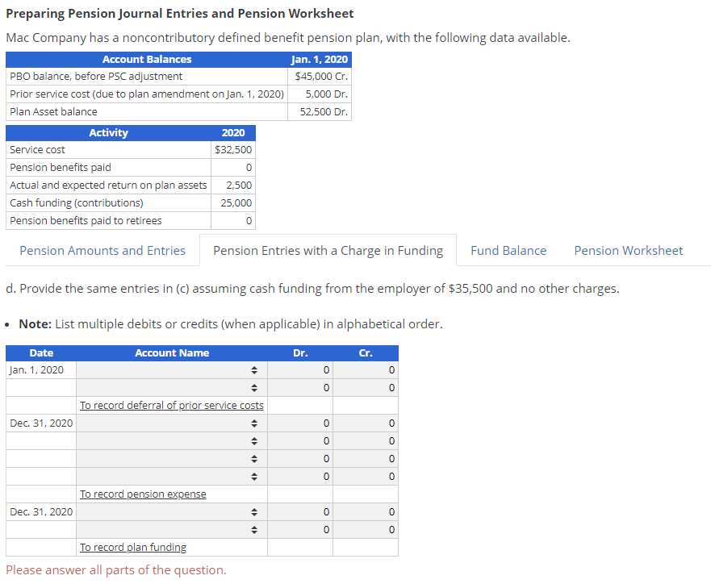Click the Dr. field in the first journal row
The height and width of the screenshot is (588, 711).
point(300,369)
